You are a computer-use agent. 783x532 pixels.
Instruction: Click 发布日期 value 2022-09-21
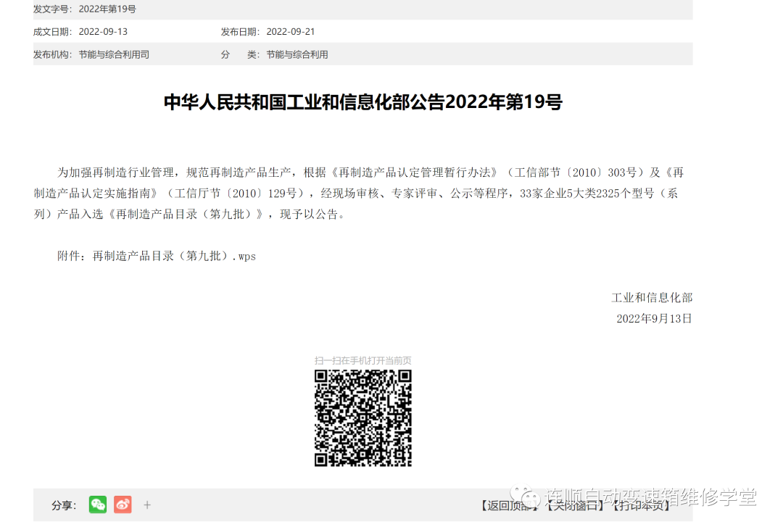[x=291, y=31]
